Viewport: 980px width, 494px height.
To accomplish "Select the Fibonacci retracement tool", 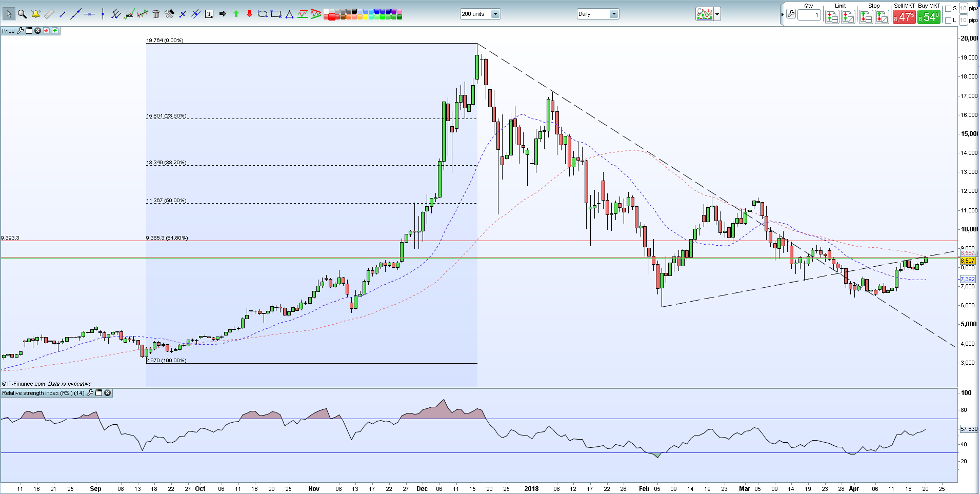I will coord(129,14).
